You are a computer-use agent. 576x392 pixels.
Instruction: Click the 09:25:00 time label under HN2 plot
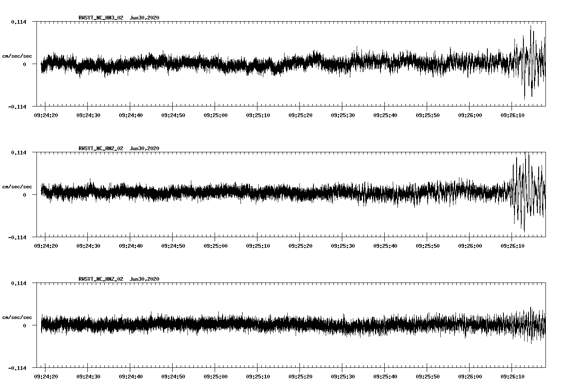point(215,246)
